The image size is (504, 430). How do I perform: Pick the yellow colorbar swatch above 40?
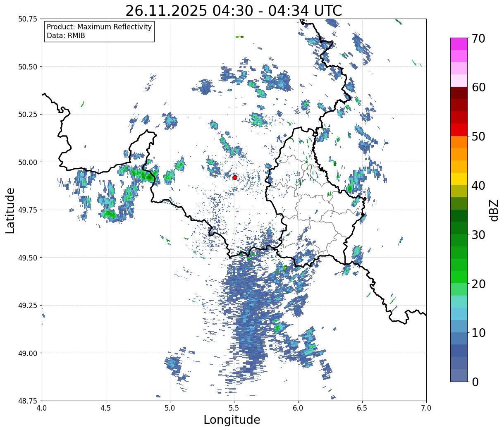point(459,179)
